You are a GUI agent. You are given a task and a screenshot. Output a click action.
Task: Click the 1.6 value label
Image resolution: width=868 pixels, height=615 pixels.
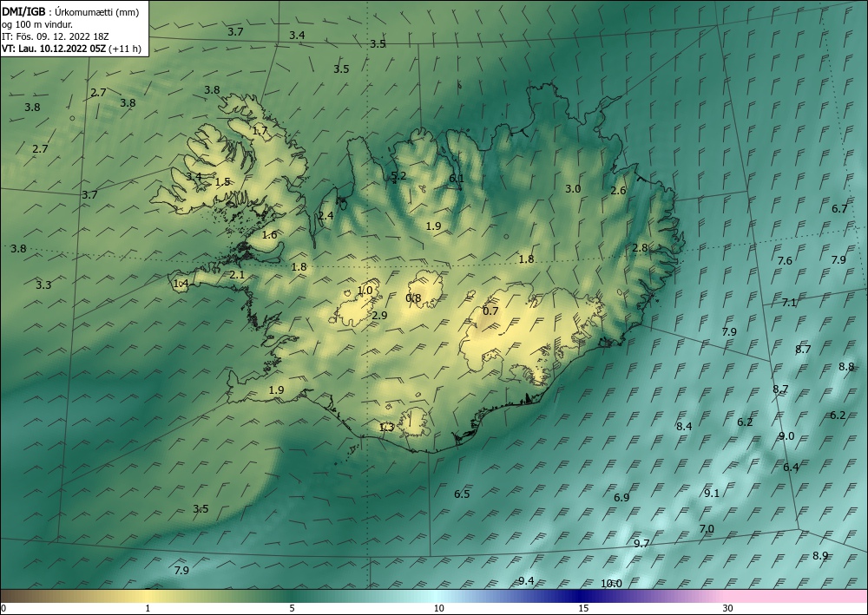click(x=270, y=234)
